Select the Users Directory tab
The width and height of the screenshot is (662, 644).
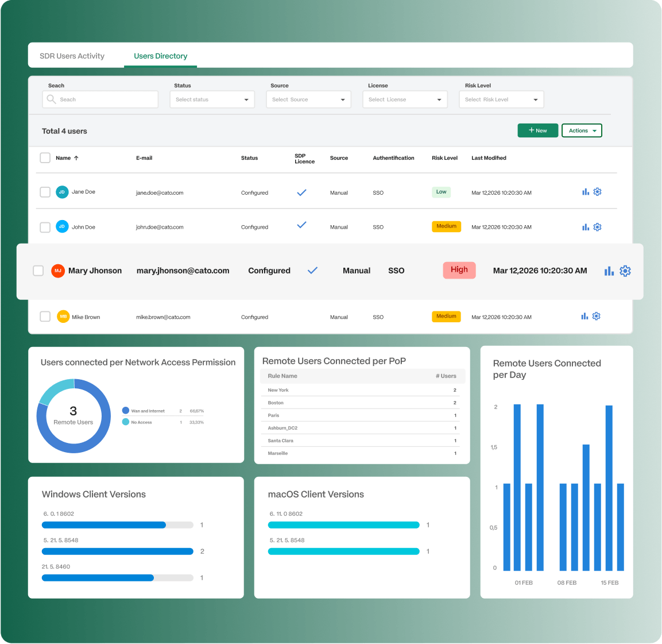[x=161, y=56]
